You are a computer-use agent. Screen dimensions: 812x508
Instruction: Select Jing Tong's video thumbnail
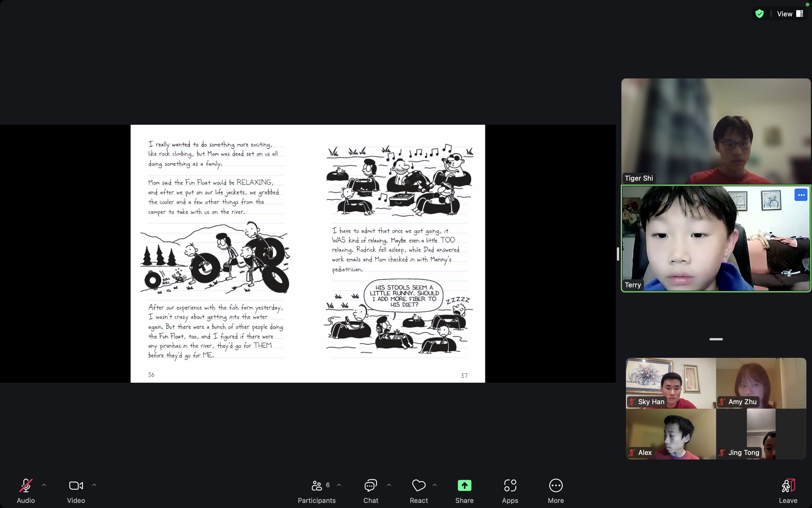[x=761, y=434]
